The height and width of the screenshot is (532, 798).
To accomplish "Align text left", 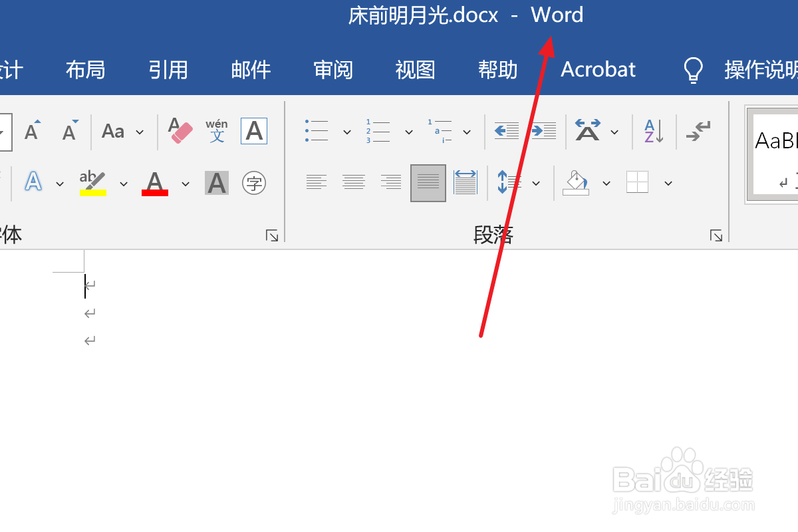I will point(317,182).
